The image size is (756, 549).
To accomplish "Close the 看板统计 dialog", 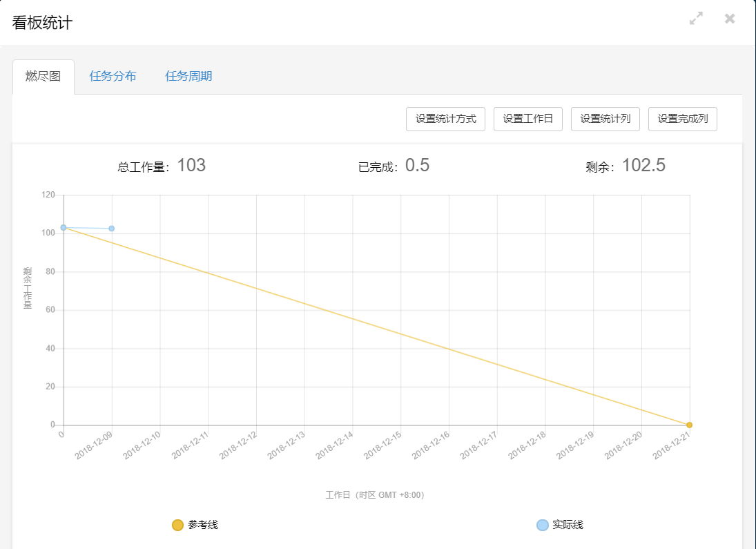I will [x=730, y=19].
